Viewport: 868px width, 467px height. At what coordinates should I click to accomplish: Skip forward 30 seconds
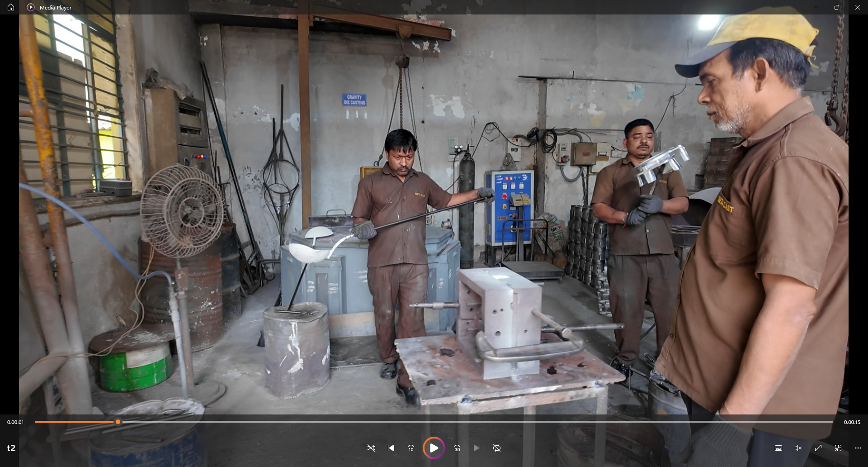coord(457,448)
